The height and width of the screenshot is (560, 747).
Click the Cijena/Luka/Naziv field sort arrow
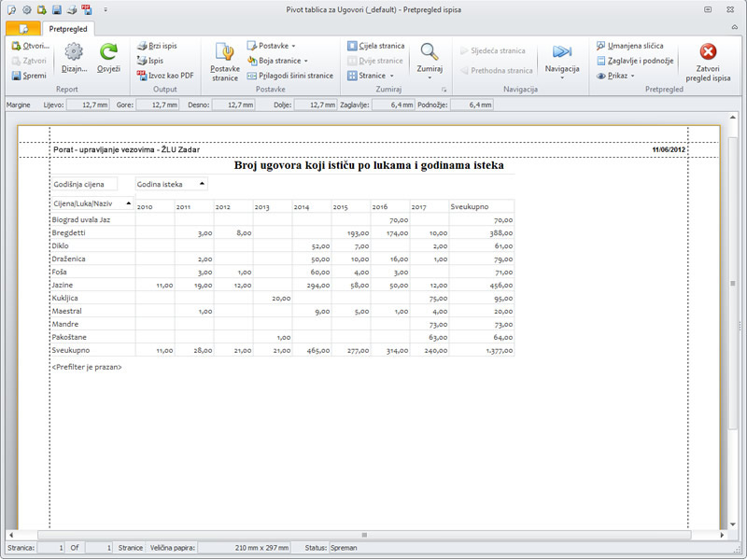tap(128, 203)
